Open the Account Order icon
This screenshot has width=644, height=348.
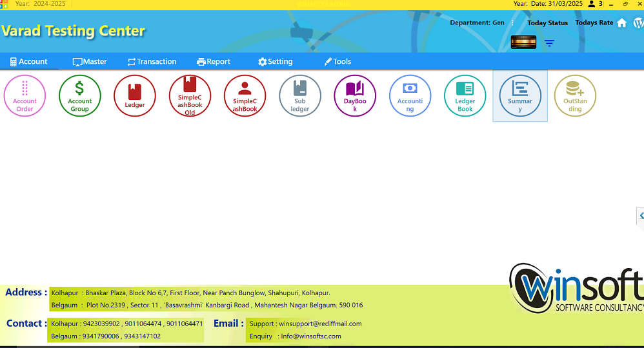(25, 95)
